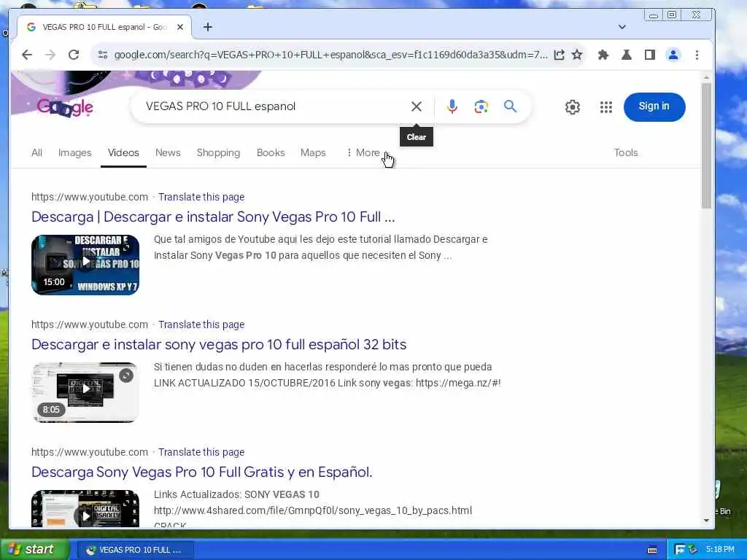Open the Books tab
This screenshot has width=747, height=560.
(271, 153)
